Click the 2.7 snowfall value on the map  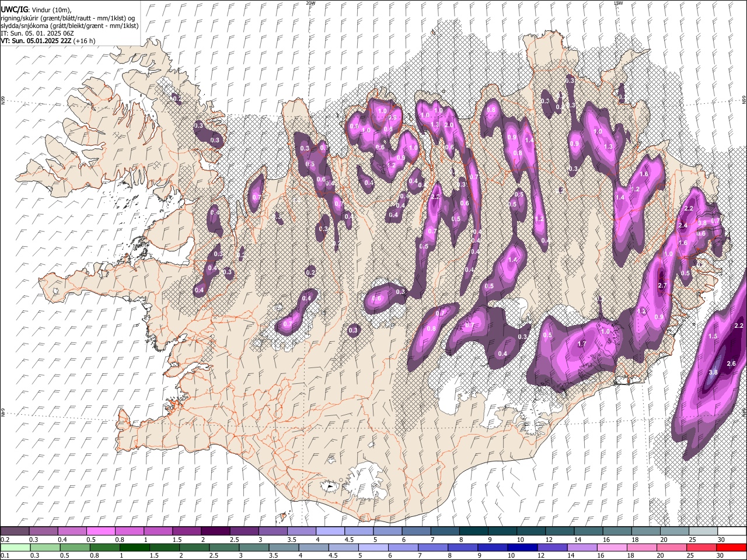[x=662, y=286]
